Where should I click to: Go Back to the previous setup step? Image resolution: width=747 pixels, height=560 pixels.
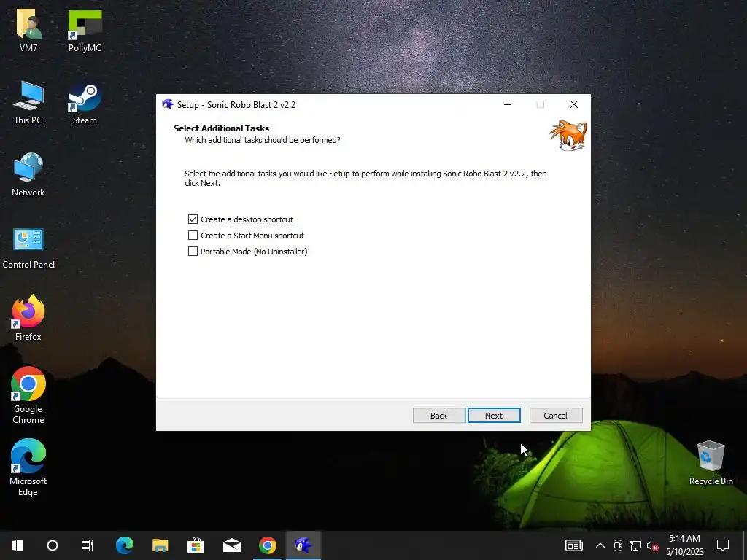[438, 415]
